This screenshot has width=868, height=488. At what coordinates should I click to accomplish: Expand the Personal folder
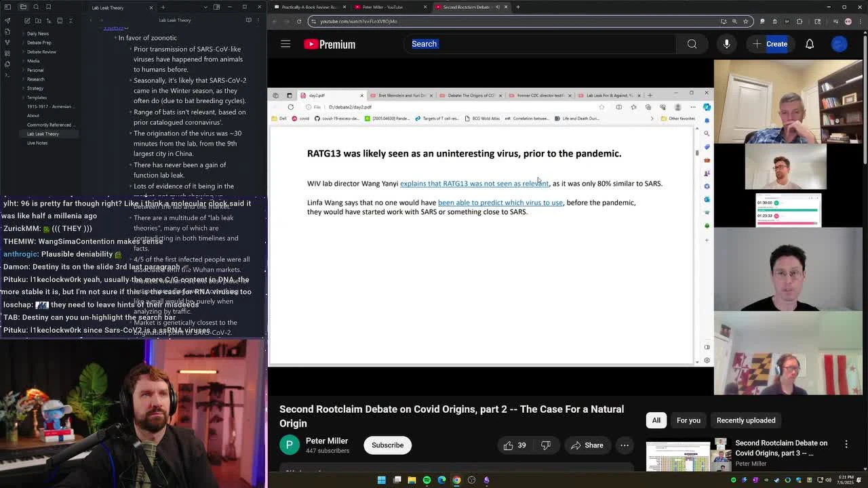(x=35, y=70)
